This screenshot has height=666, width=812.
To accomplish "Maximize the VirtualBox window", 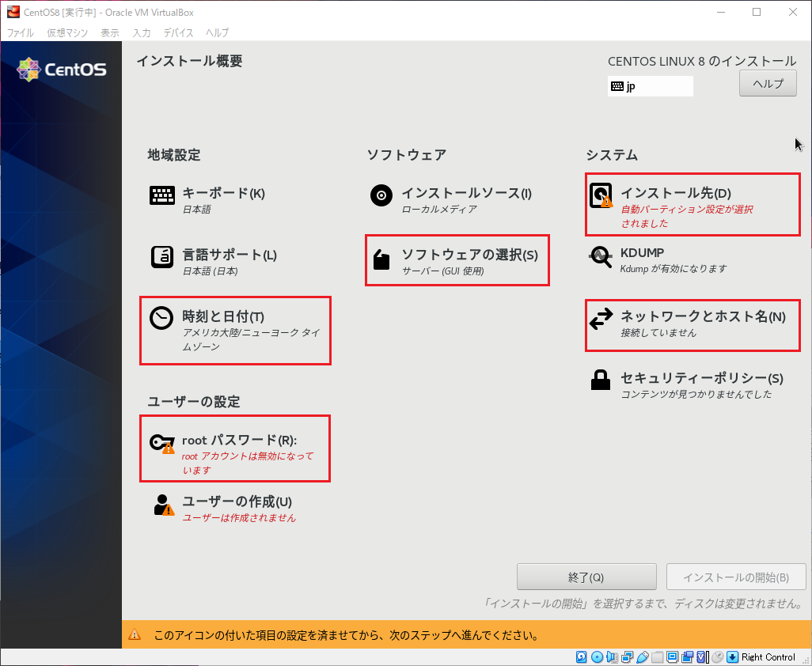I will pyautogui.click(x=757, y=12).
